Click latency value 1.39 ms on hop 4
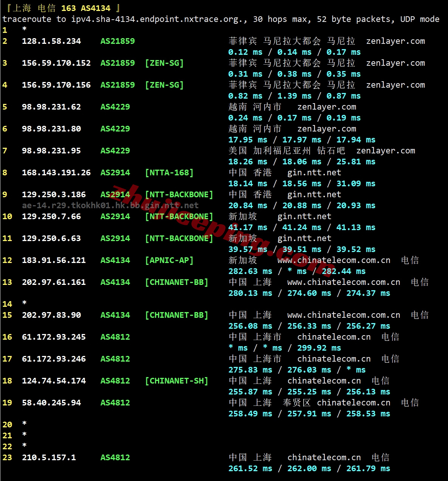The height and width of the screenshot is (481, 448). [x=295, y=96]
